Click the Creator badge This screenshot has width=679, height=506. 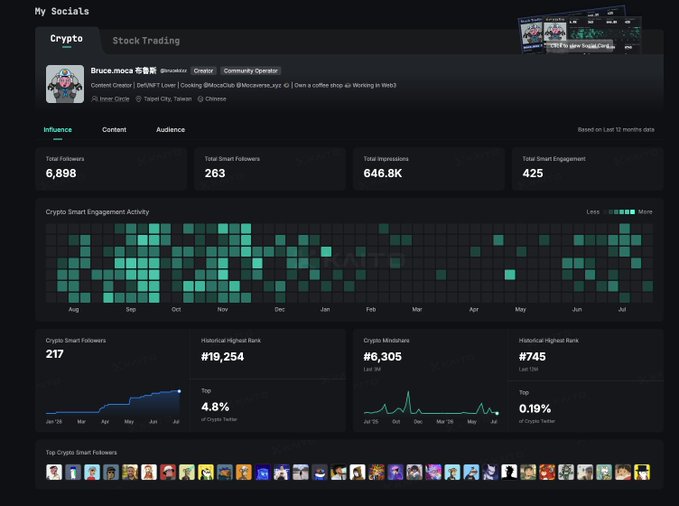[x=203, y=71]
